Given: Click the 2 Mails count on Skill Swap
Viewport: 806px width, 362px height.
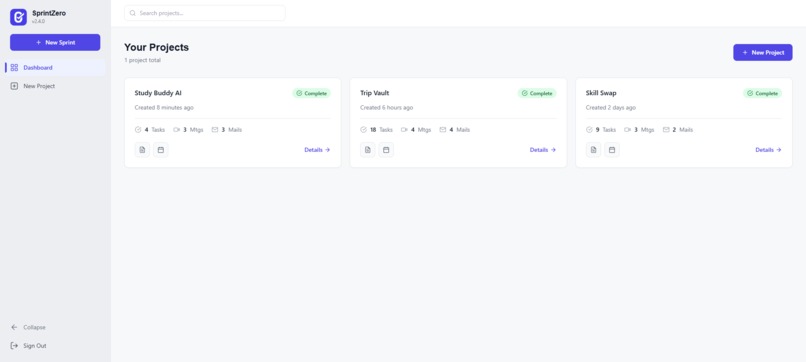Looking at the screenshot, I should (678, 130).
